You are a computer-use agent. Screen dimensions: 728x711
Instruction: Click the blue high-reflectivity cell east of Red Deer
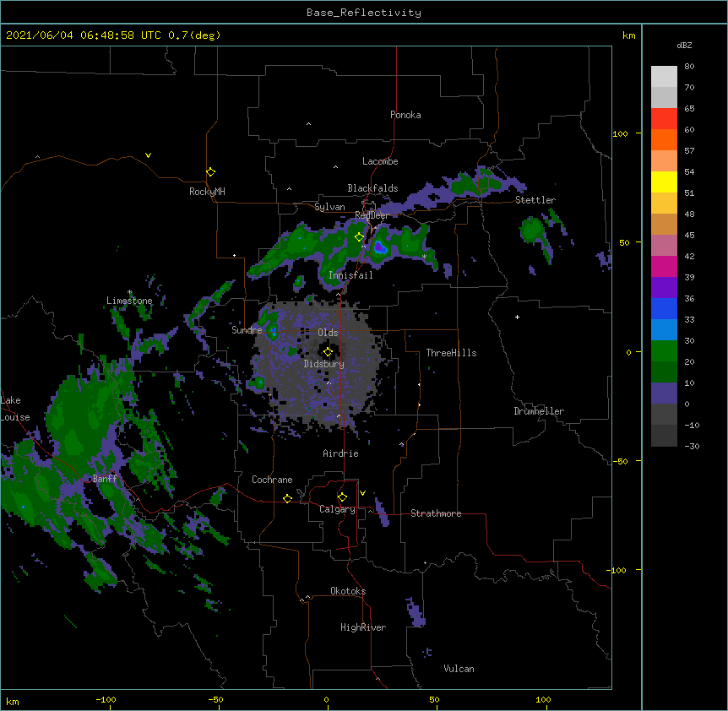(x=380, y=247)
